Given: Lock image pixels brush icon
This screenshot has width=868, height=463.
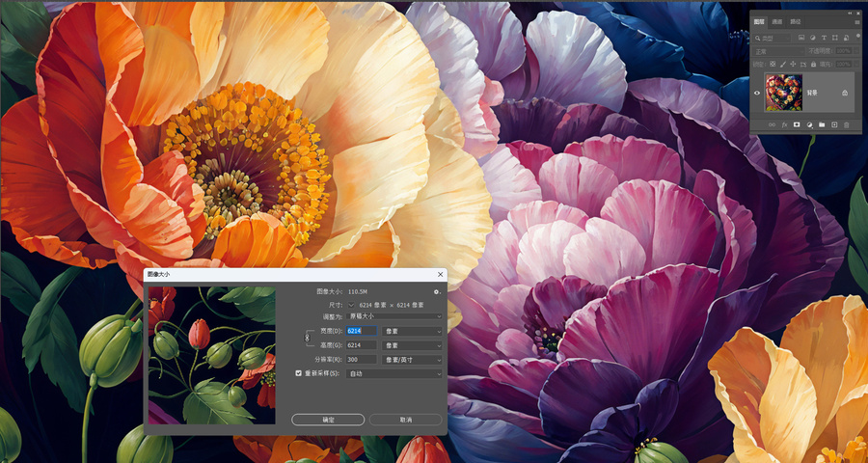Looking at the screenshot, I should click(x=783, y=65).
